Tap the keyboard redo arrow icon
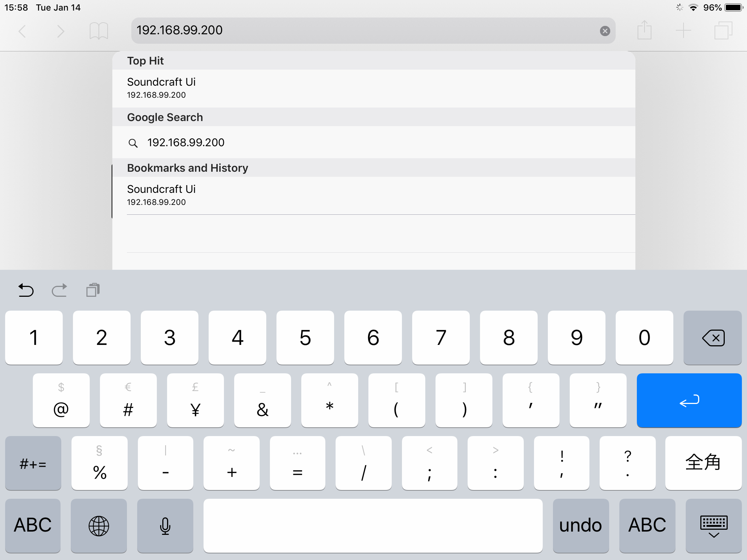The height and width of the screenshot is (560, 747). 59,290
